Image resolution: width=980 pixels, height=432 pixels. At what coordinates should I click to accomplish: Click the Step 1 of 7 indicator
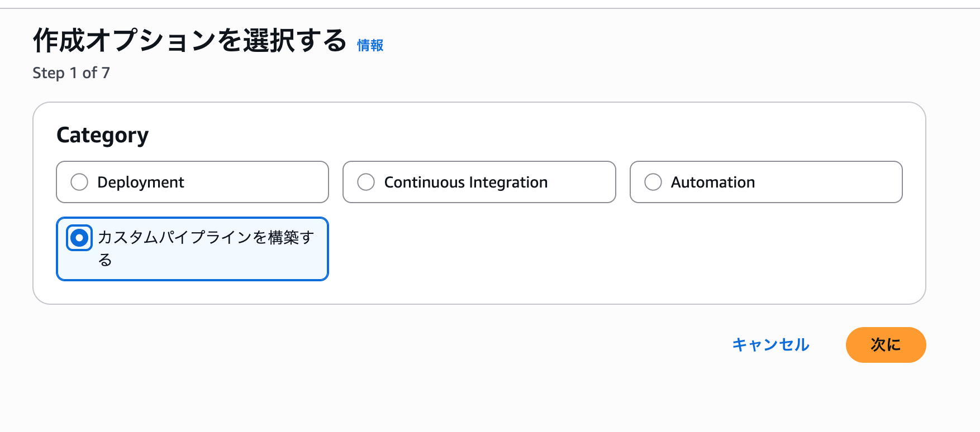coord(71,73)
